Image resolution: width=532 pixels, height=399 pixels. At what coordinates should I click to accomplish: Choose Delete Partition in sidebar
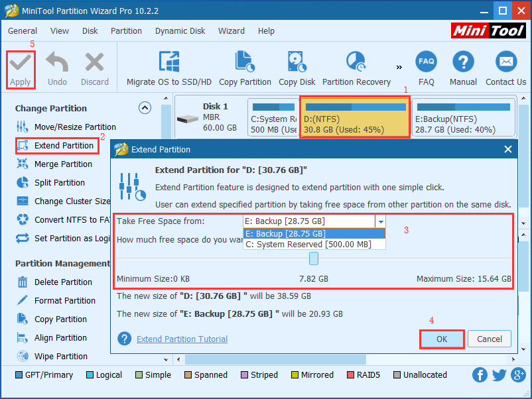coord(54,282)
